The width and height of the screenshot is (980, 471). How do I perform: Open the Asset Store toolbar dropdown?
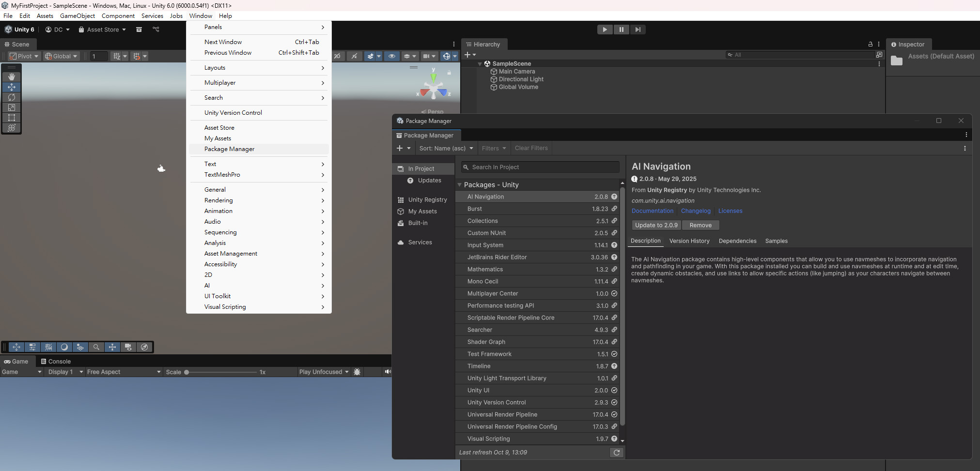[102, 30]
